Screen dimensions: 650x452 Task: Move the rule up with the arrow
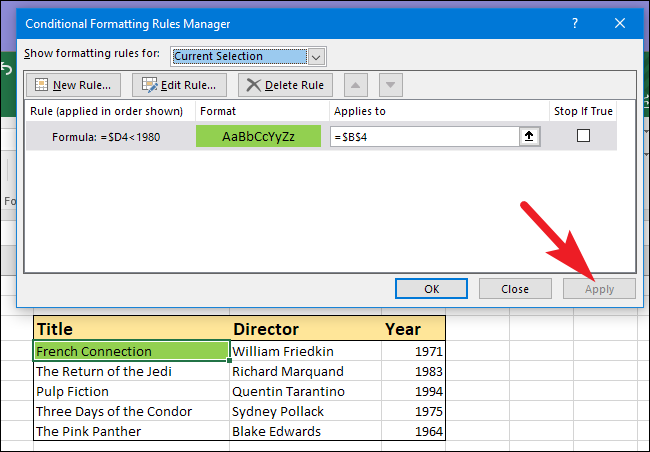[356, 85]
